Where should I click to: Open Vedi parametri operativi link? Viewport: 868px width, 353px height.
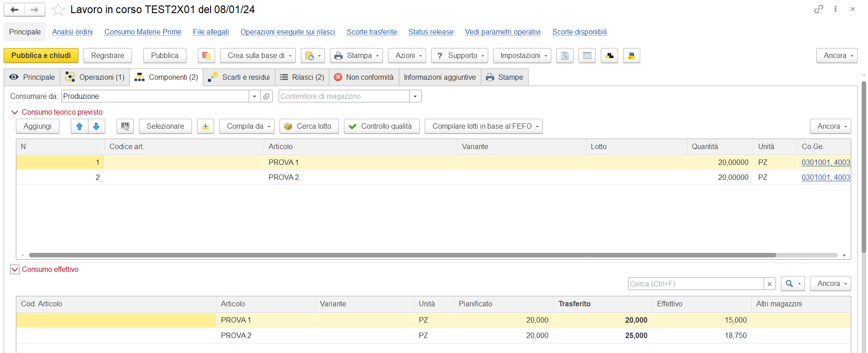pos(503,32)
